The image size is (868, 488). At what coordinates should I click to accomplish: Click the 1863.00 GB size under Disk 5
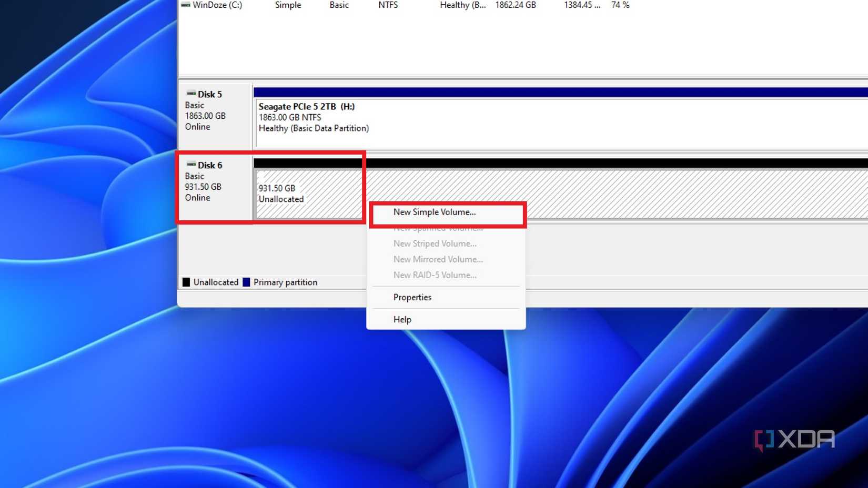pyautogui.click(x=205, y=116)
